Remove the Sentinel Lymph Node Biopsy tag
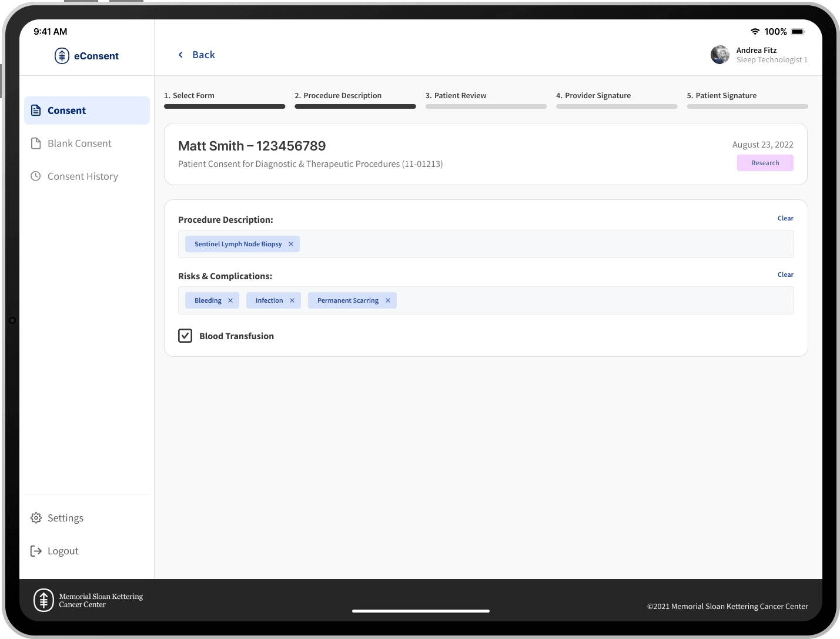The height and width of the screenshot is (639, 840). click(291, 244)
